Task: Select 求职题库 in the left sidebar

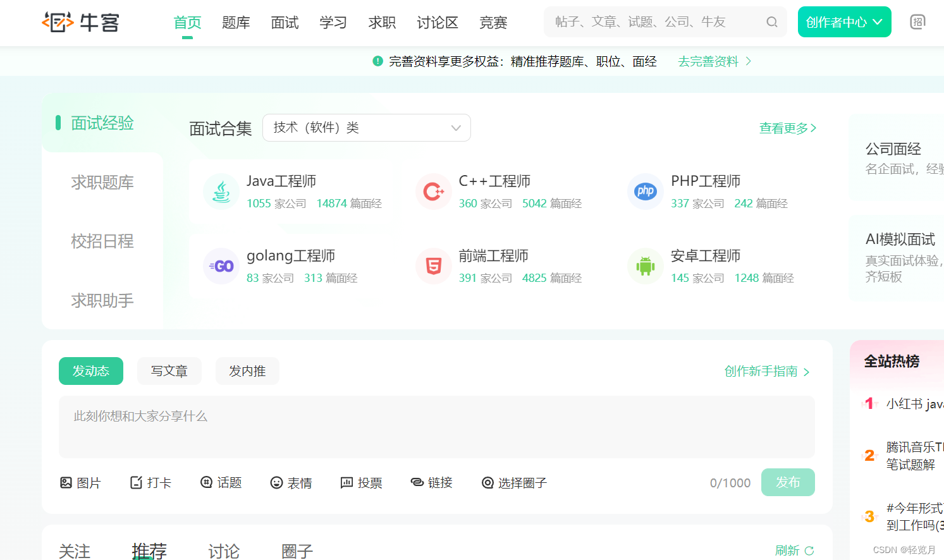Action: click(102, 182)
